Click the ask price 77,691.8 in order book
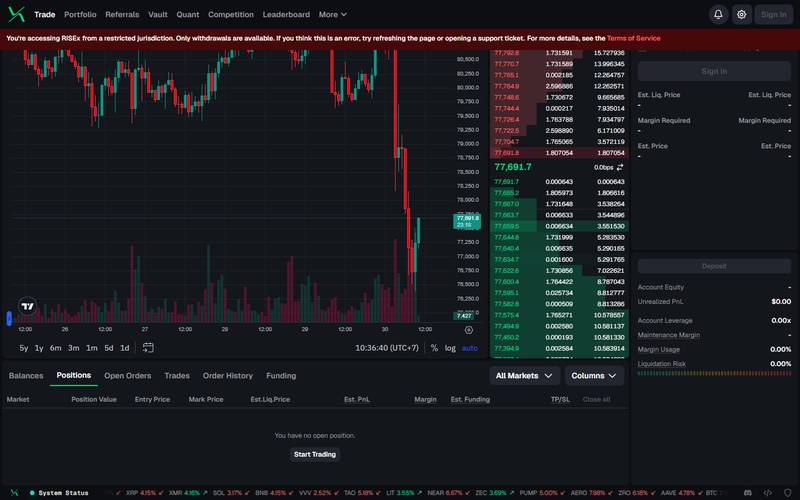Screen dimensions: 800x500 click(x=507, y=153)
